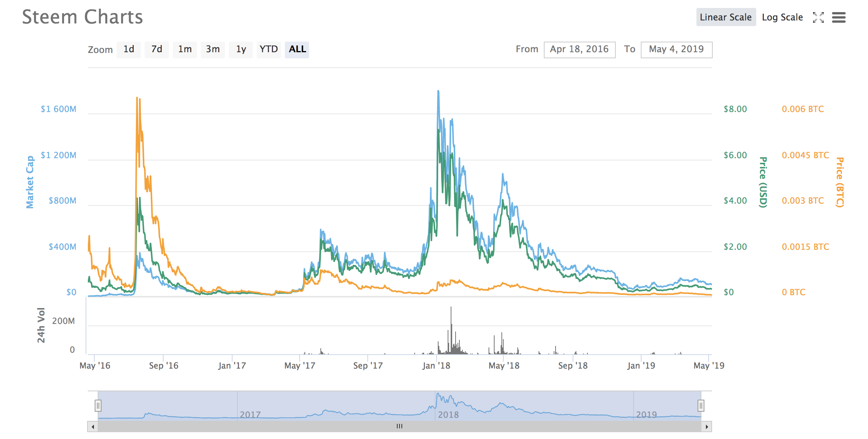Image resolution: width=868 pixels, height=439 pixels.
Task: Open the chart hamburger context menu
Action: click(838, 17)
